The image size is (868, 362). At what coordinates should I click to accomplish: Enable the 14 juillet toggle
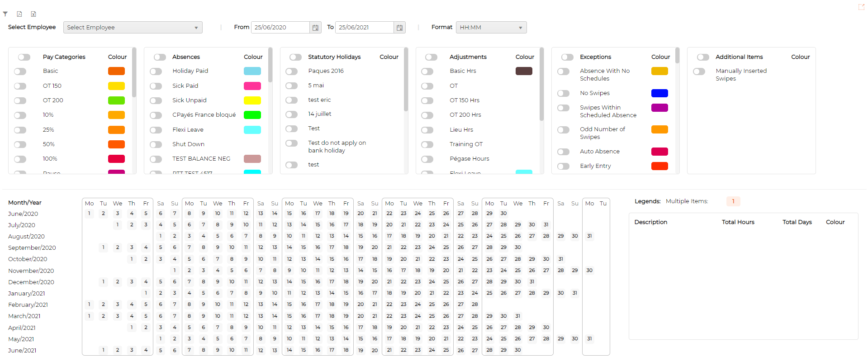tap(292, 114)
